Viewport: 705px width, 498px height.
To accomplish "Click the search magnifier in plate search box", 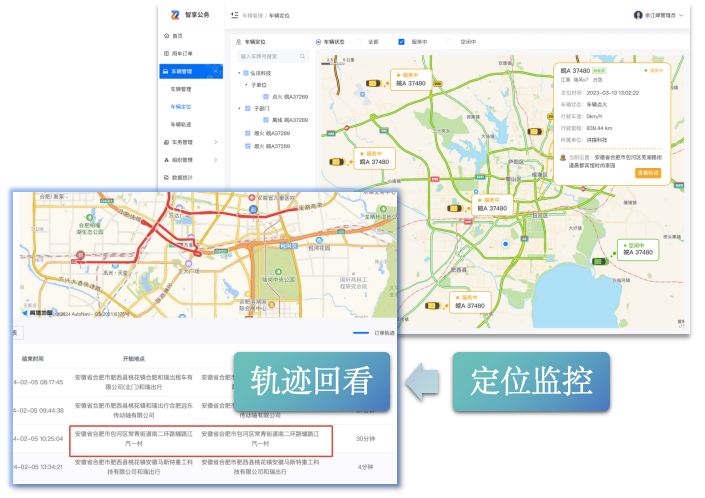I will point(303,56).
